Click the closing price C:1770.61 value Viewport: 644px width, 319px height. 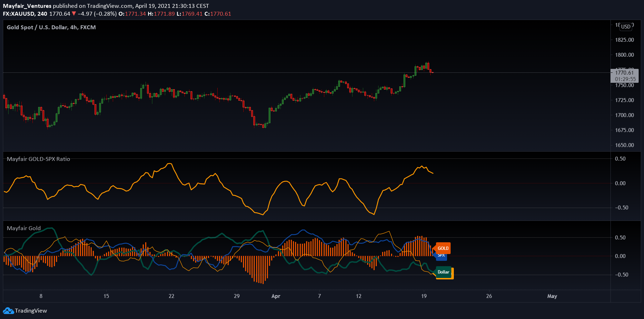[218, 14]
